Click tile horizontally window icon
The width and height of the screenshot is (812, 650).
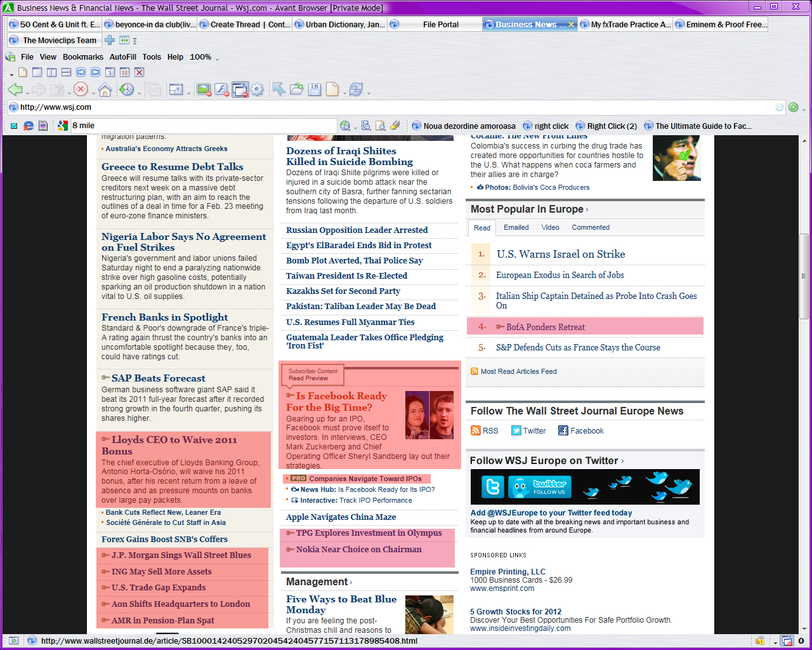66,72
